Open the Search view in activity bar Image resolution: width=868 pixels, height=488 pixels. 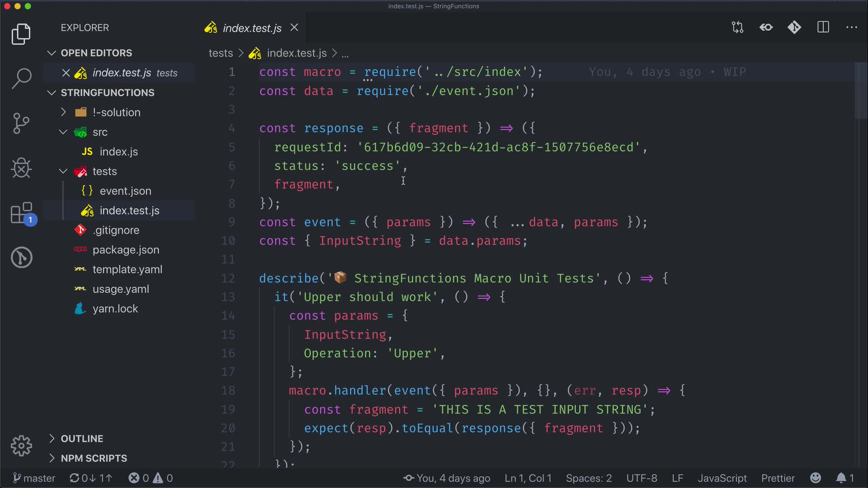pos(21,78)
